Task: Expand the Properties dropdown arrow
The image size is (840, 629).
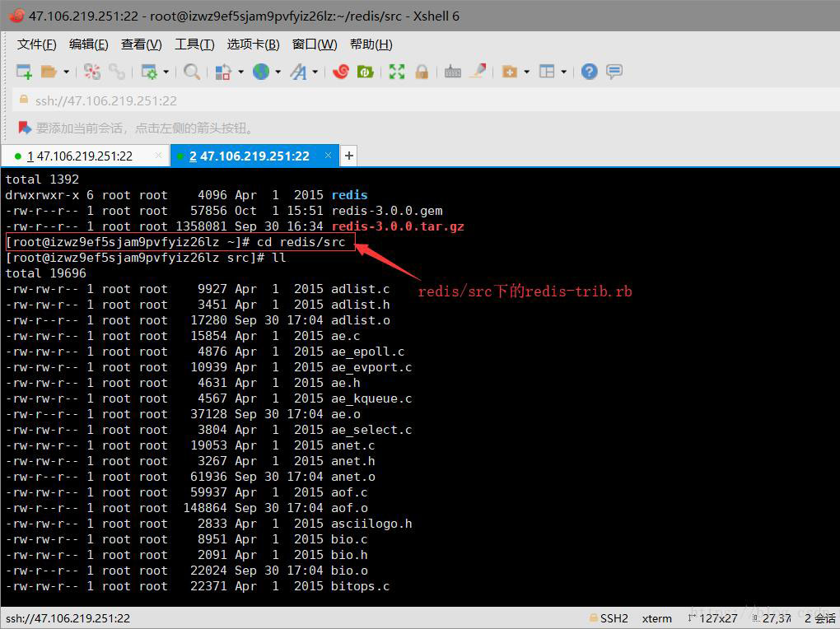Action: click(x=166, y=72)
